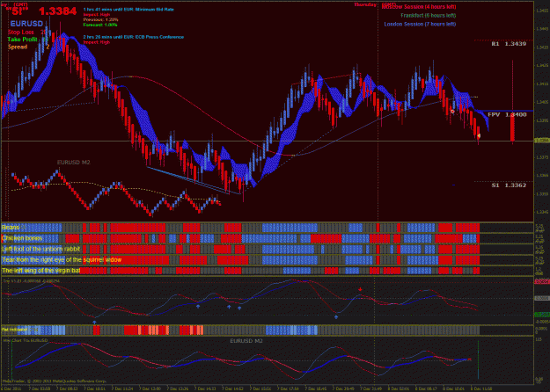
Task: Click the Minimum Bid Rate news countdown
Action: click(x=128, y=10)
